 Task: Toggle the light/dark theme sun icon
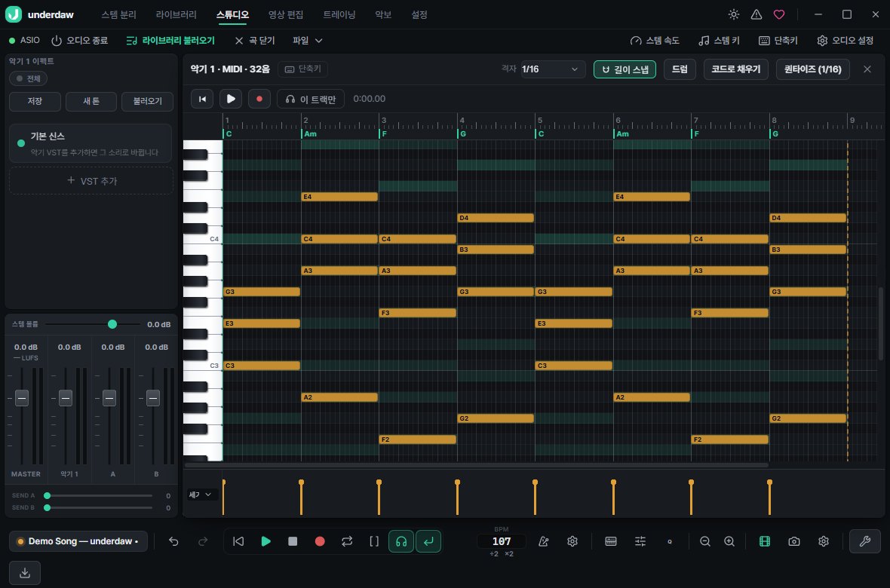point(733,15)
